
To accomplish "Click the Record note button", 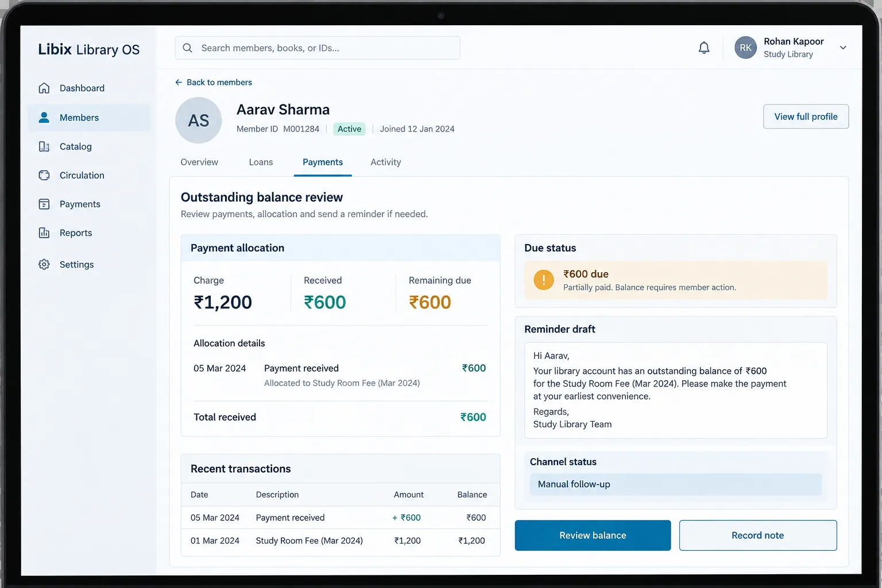I will (x=758, y=535).
